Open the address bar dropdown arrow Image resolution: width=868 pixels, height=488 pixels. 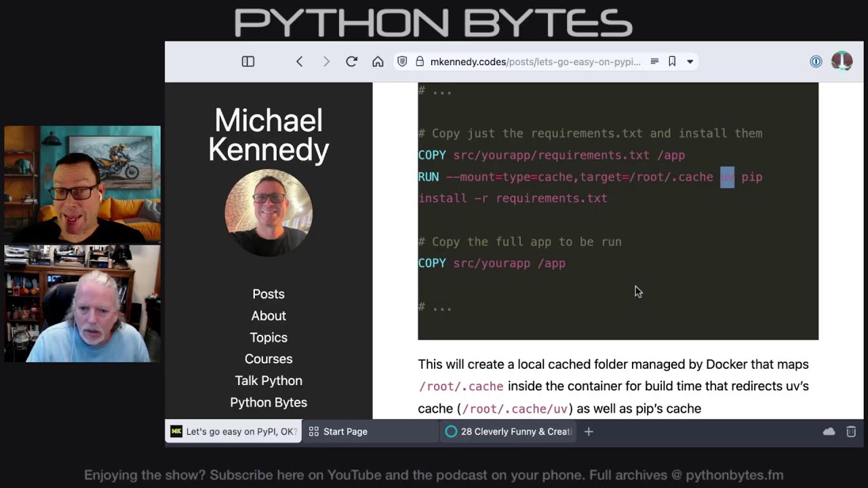(690, 61)
